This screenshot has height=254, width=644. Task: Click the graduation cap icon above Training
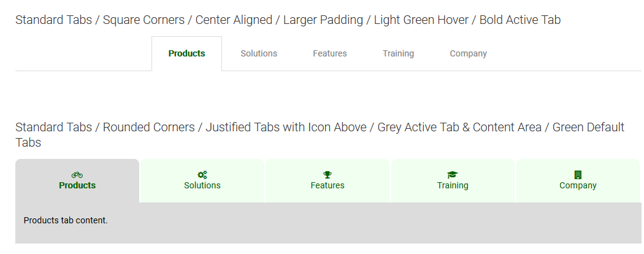[x=453, y=175]
